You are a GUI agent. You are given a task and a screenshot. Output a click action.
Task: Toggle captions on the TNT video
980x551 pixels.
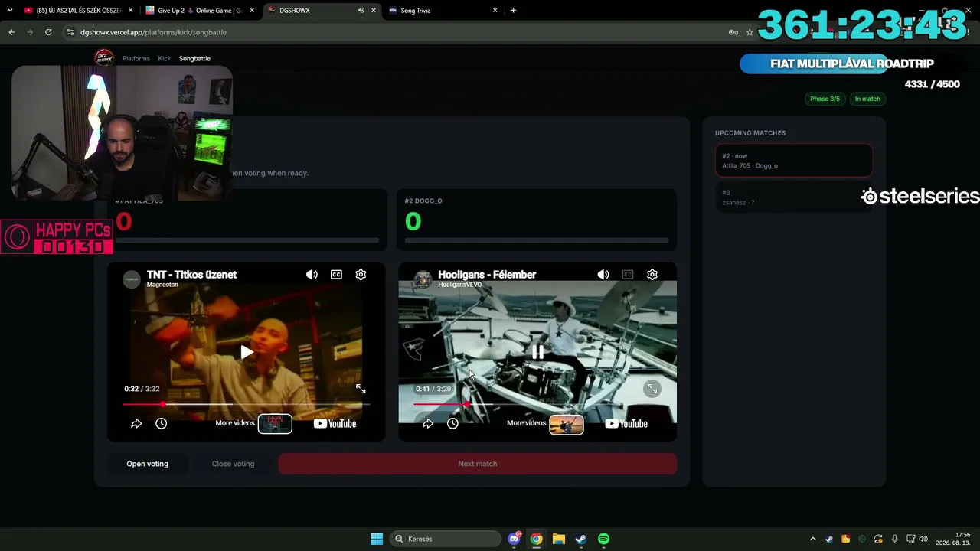(336, 275)
